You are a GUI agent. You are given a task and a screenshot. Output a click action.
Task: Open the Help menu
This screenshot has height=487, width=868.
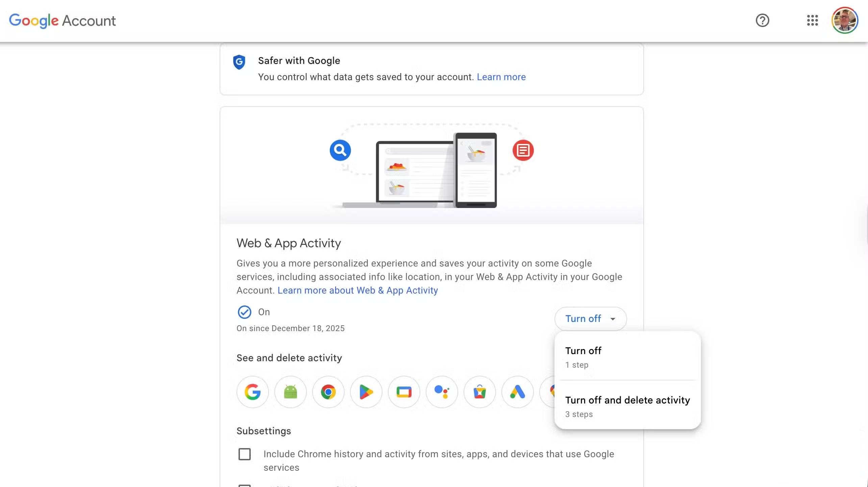click(x=762, y=21)
